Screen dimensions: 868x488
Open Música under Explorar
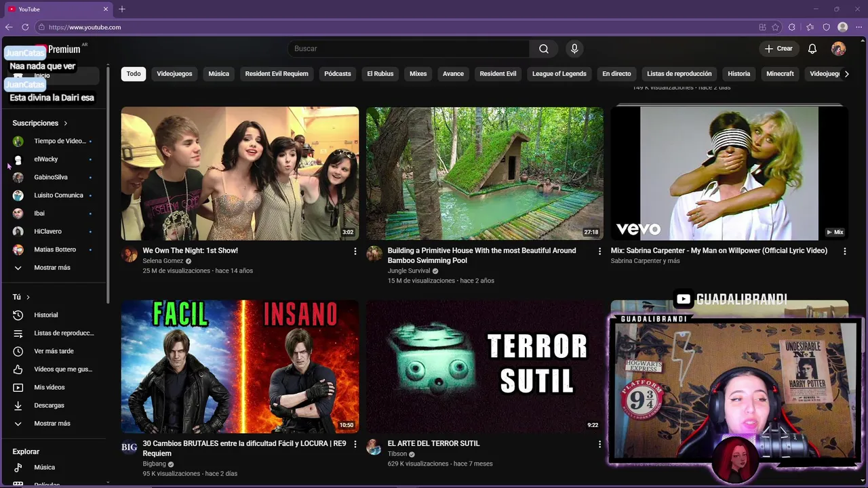pos(54,468)
